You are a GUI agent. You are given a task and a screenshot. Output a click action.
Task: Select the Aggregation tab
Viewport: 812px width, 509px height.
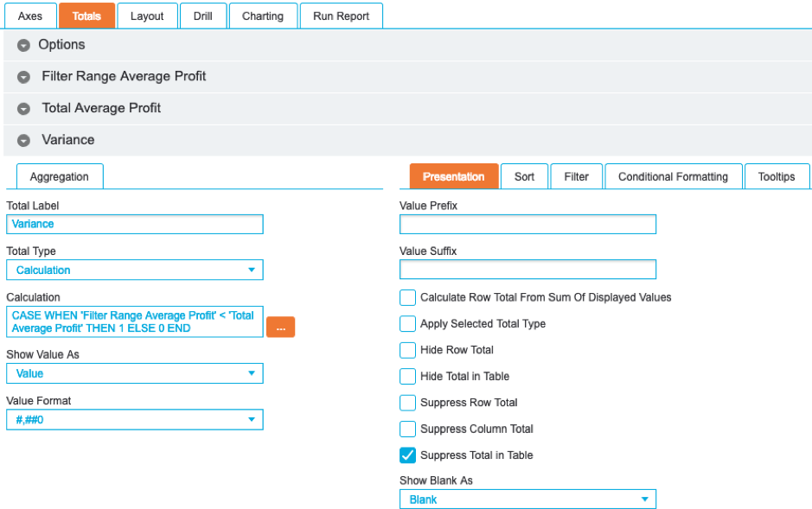59,176
